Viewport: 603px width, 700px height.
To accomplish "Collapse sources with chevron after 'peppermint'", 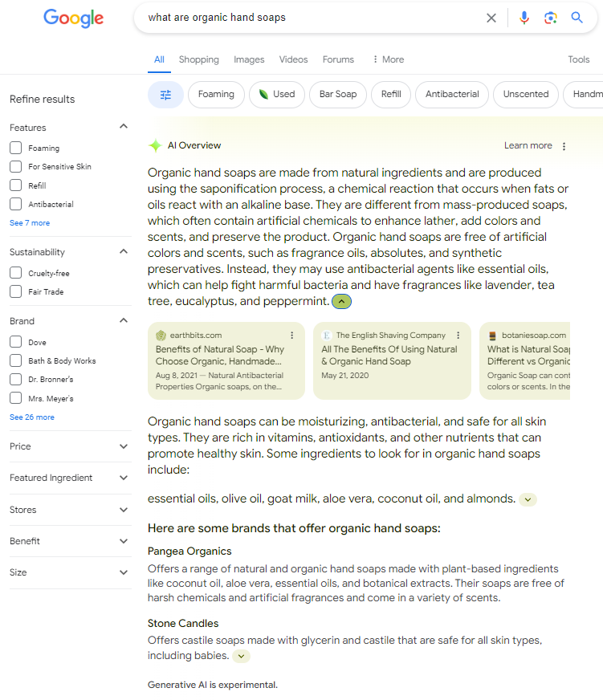I will click(342, 302).
